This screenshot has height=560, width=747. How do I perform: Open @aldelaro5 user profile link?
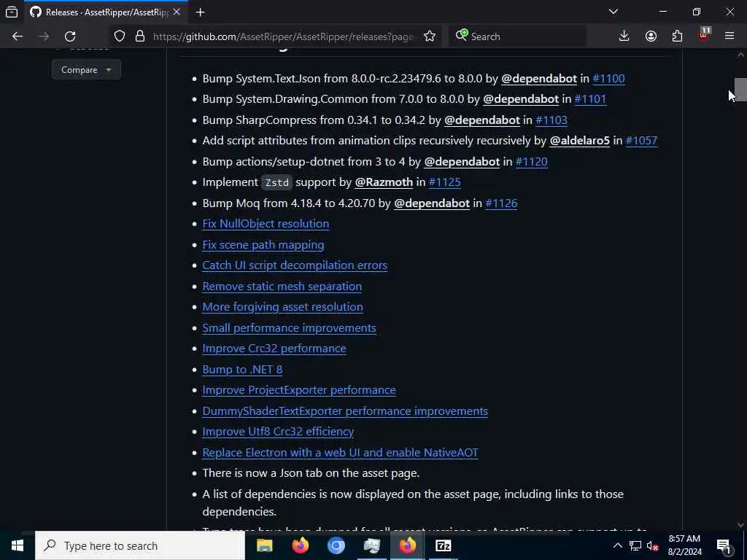tap(580, 141)
